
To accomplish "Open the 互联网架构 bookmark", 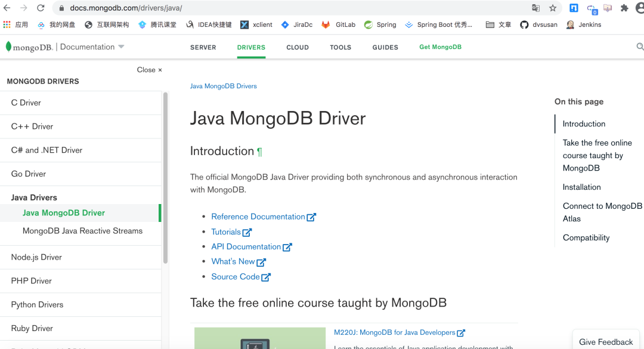I will (107, 24).
